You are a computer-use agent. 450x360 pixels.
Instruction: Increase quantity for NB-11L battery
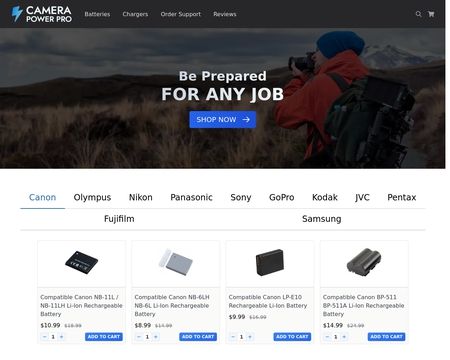tap(62, 337)
